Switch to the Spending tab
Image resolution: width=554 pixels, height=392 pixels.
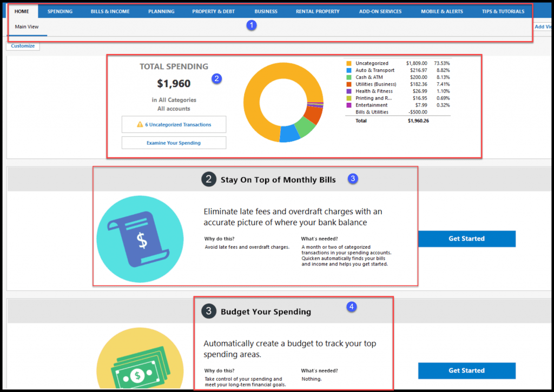[60, 11]
